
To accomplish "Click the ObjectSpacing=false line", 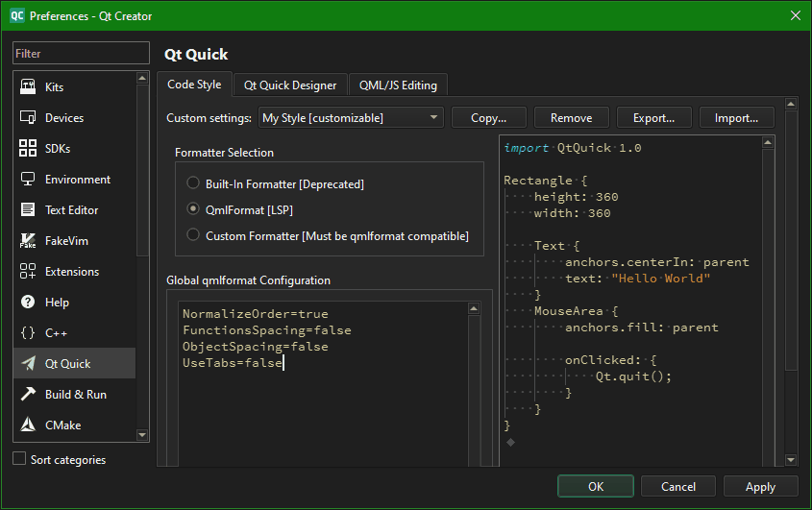I will [256, 347].
